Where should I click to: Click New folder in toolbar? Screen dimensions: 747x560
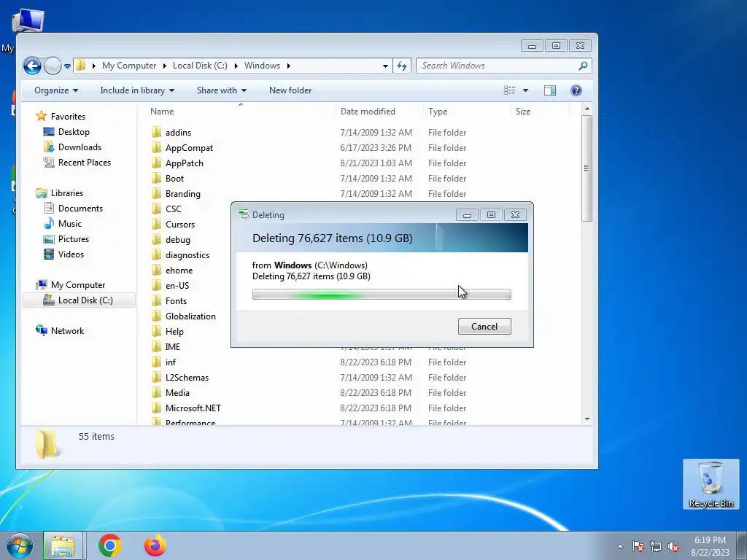click(290, 90)
